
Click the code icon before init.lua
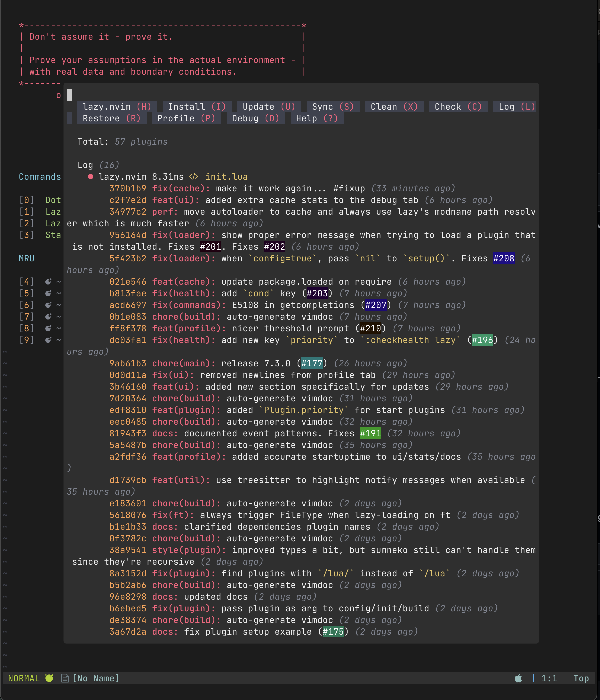[x=194, y=177]
